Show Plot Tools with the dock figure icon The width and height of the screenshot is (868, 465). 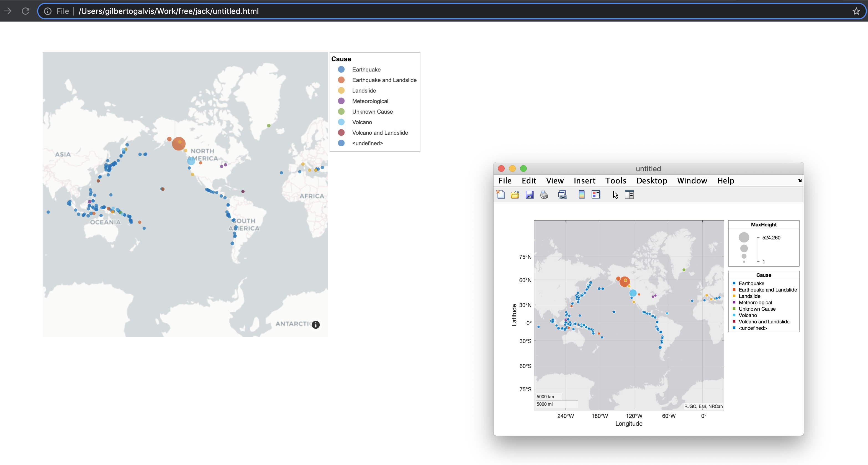tap(629, 195)
